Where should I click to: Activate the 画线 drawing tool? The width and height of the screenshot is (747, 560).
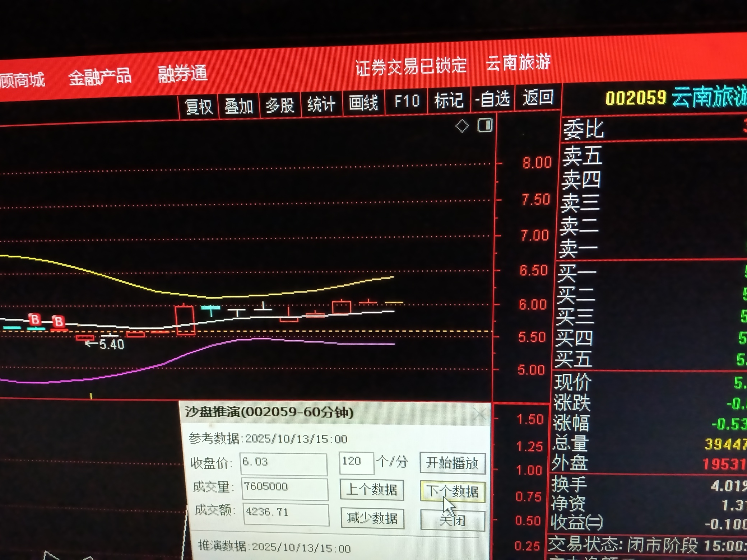coord(363,103)
